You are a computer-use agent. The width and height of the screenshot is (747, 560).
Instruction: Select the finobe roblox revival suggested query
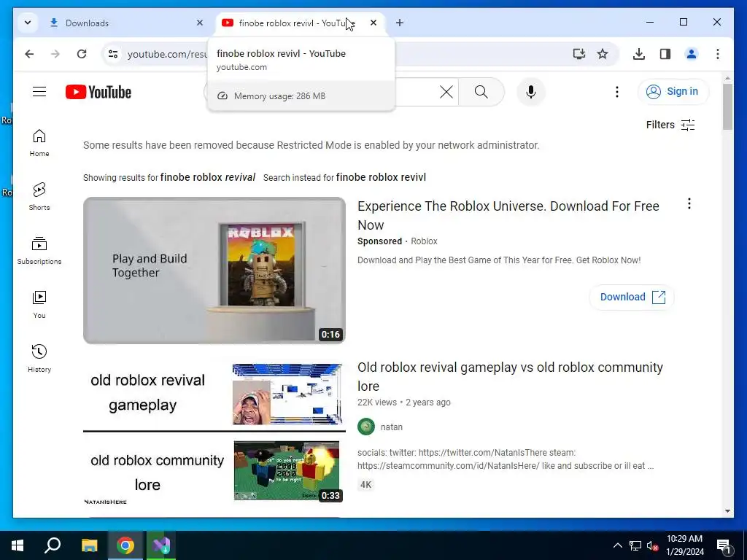208,178
